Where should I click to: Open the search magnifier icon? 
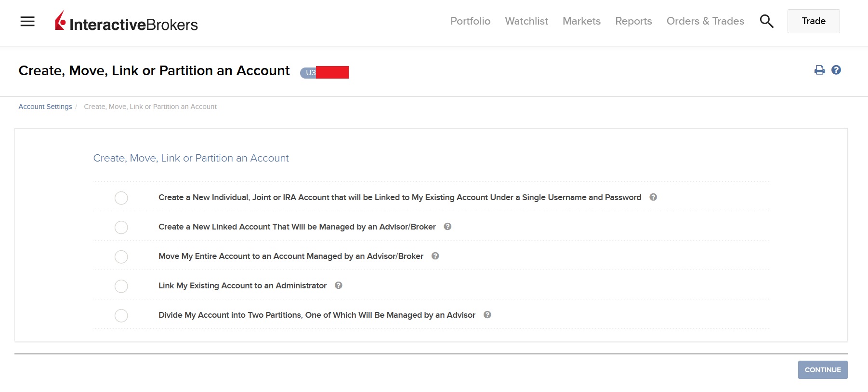(766, 21)
